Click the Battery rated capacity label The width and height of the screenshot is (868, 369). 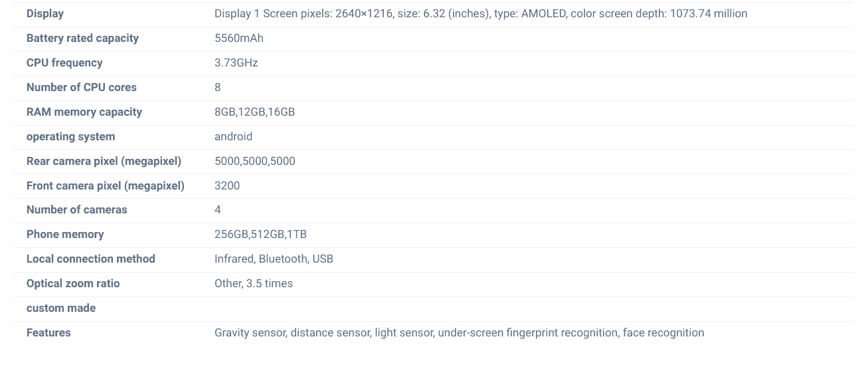(82, 38)
